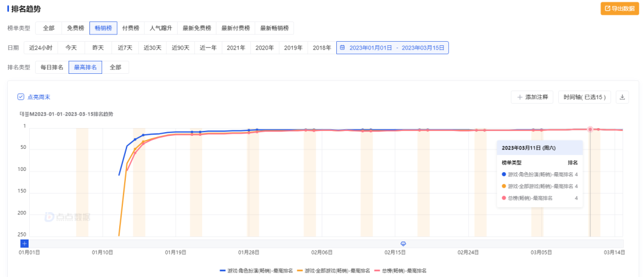Click the 导出数据 export button
The image size is (644, 277).
point(620,8)
